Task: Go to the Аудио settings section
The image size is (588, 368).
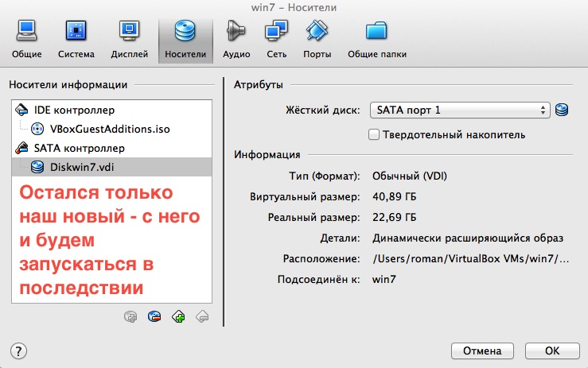Action: click(236, 38)
